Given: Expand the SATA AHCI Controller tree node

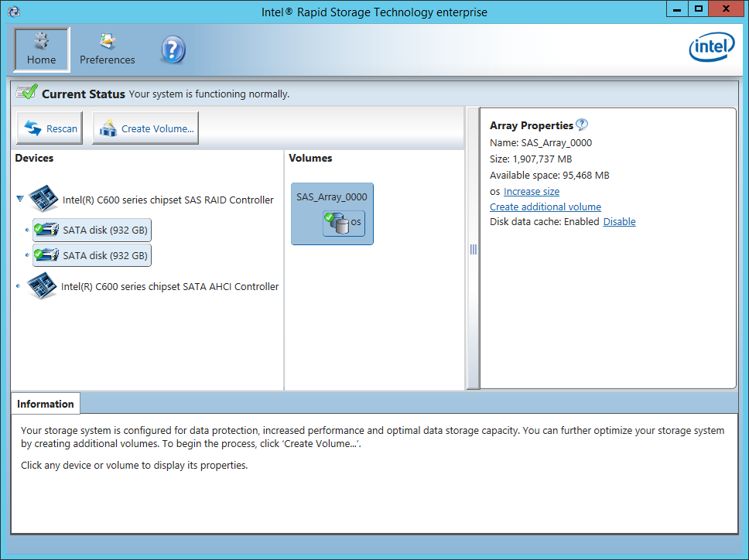Looking at the screenshot, I should pyautogui.click(x=18, y=286).
